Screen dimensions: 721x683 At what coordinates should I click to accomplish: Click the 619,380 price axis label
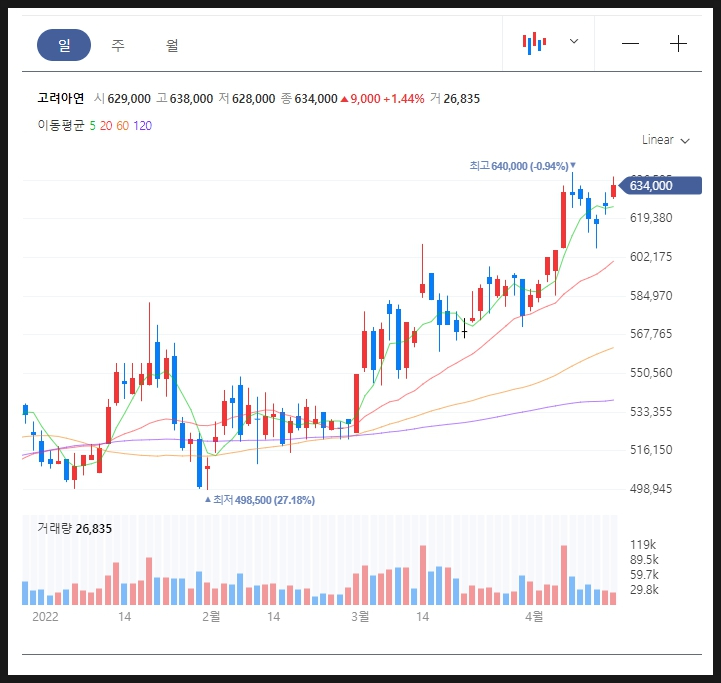tap(651, 218)
